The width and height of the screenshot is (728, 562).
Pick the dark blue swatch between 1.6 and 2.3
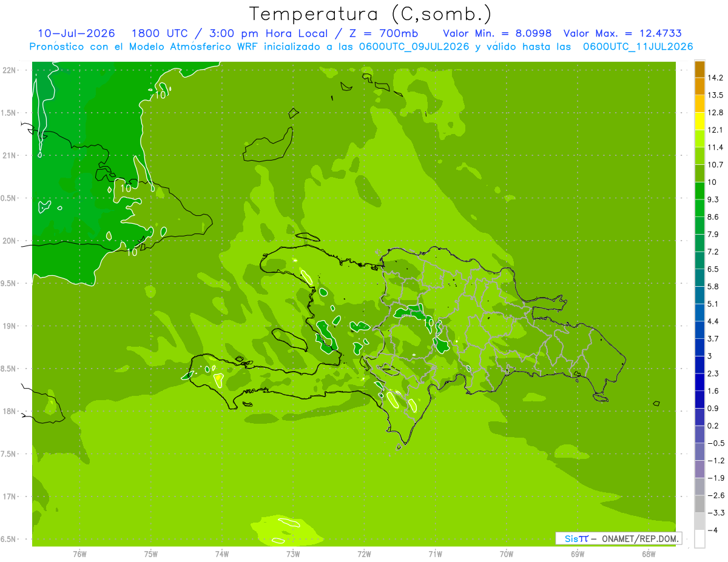pos(699,383)
